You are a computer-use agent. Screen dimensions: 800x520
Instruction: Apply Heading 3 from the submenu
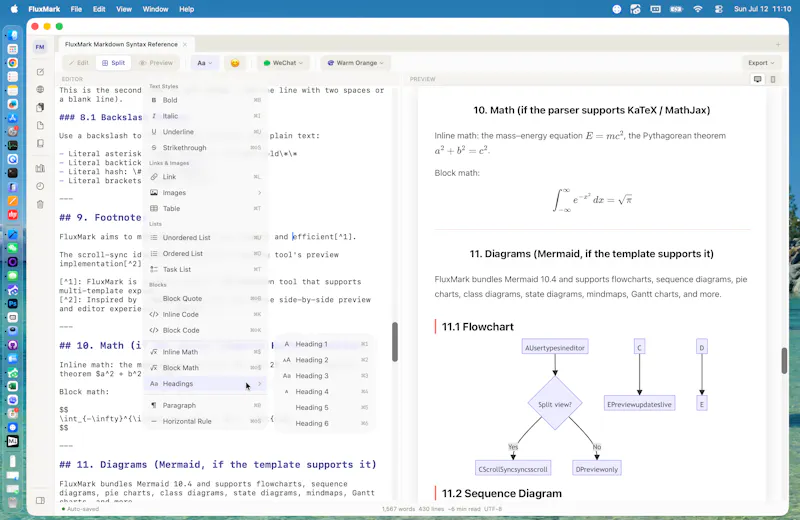coord(326,376)
